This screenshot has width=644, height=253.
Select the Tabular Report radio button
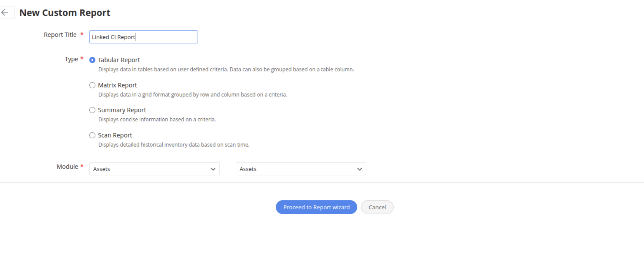92,60
